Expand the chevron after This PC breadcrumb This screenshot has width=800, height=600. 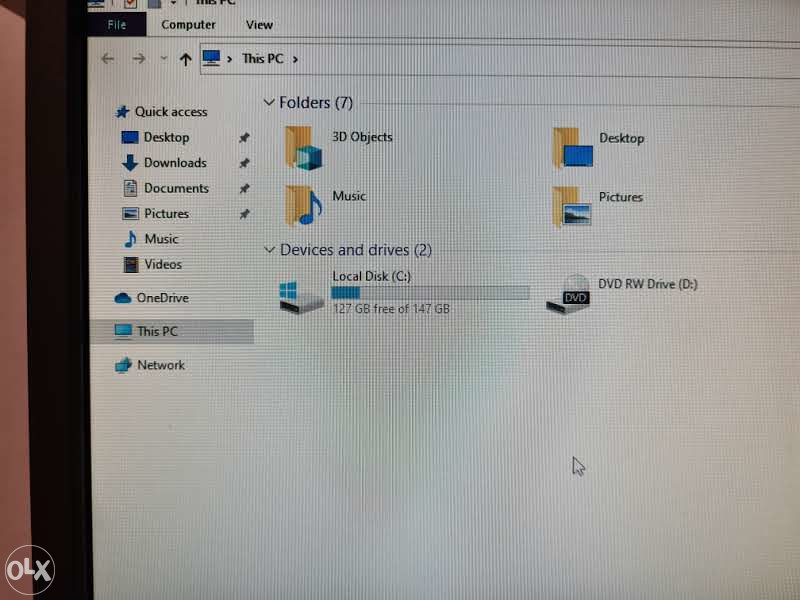coord(295,59)
